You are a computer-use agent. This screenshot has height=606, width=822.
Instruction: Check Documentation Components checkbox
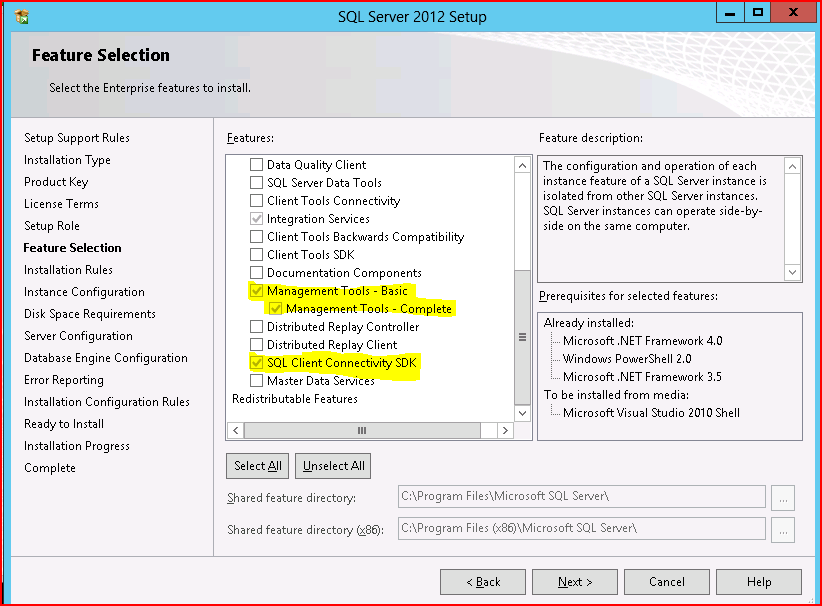click(256, 273)
